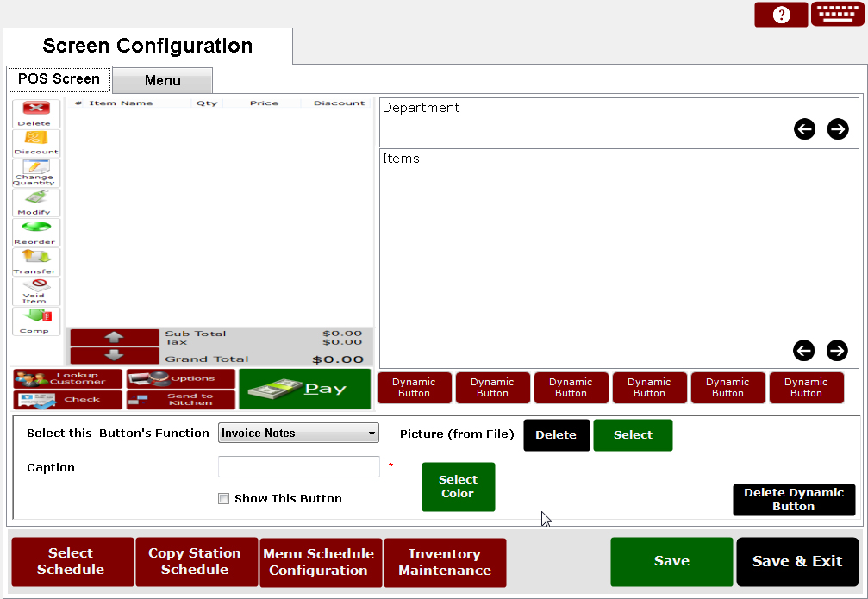
Task: Select the POS Screen tab
Action: 59,79
